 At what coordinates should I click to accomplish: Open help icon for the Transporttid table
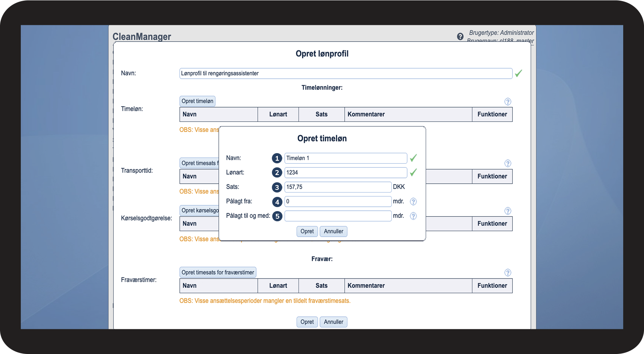(x=507, y=163)
